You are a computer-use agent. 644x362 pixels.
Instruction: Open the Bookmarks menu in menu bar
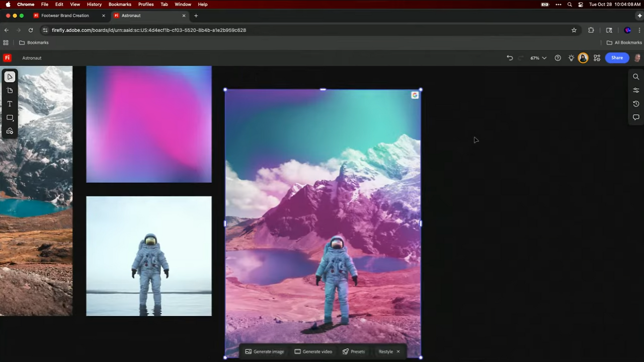pyautogui.click(x=120, y=4)
